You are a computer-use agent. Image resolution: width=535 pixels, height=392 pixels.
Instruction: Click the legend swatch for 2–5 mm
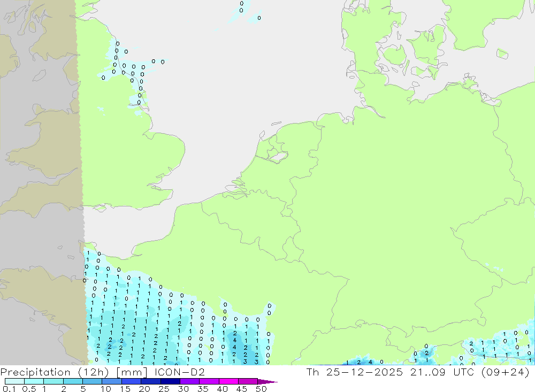(x=73, y=381)
